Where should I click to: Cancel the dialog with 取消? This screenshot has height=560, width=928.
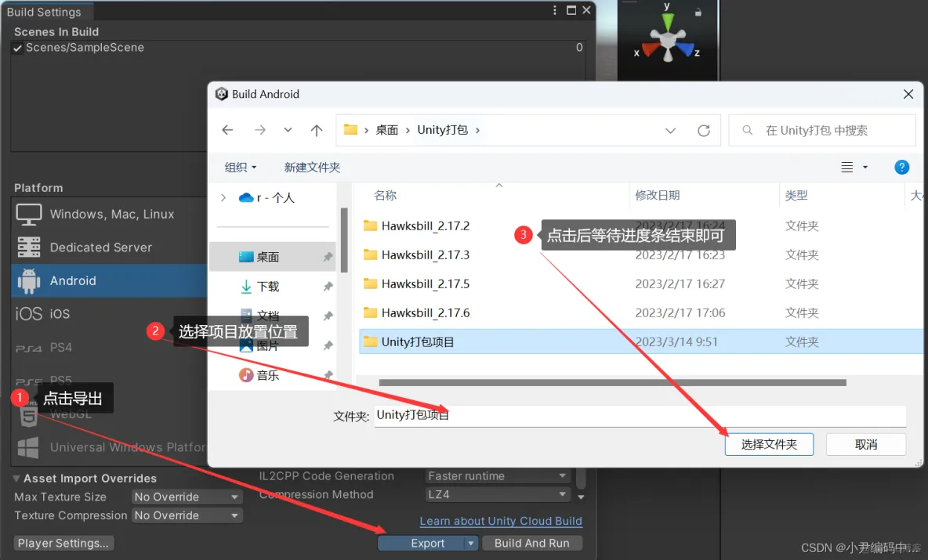pos(866,444)
